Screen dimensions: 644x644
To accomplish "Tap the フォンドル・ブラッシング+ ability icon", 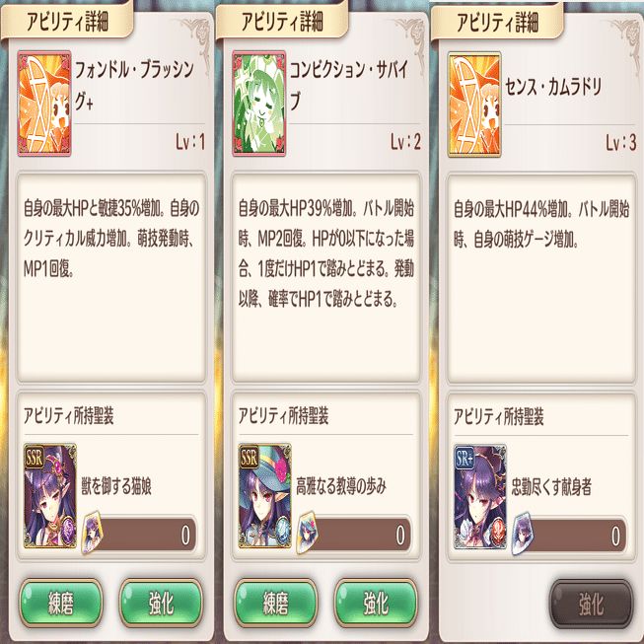I will click(x=44, y=104).
